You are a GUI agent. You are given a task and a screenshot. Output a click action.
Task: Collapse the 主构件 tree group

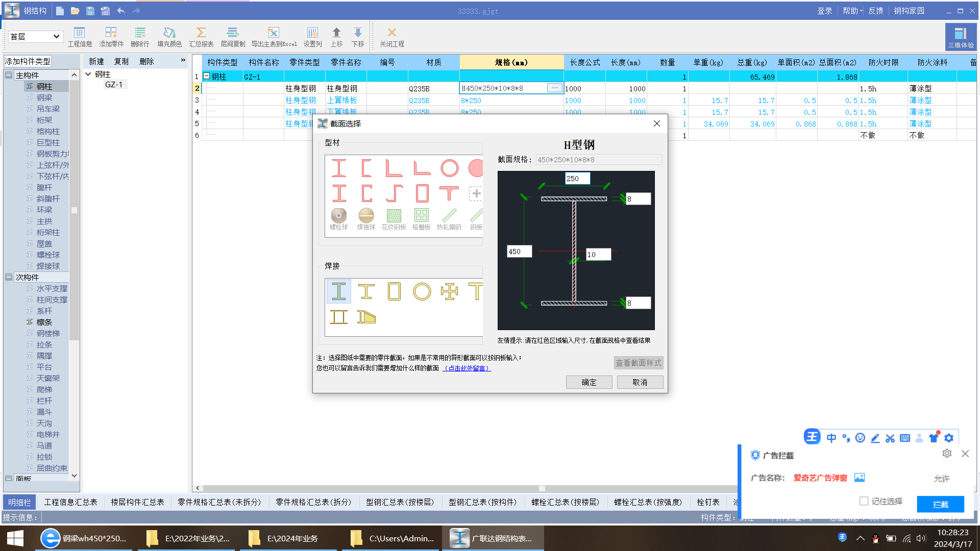(x=9, y=75)
